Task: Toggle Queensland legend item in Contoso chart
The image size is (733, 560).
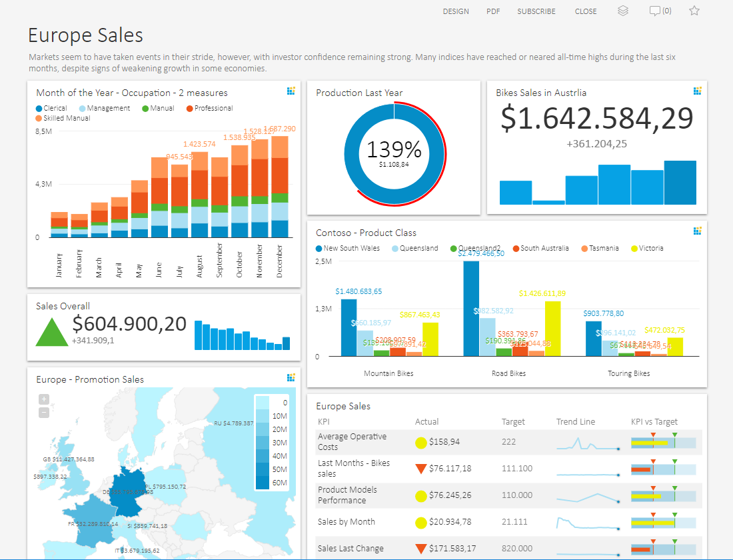Action: [415, 248]
